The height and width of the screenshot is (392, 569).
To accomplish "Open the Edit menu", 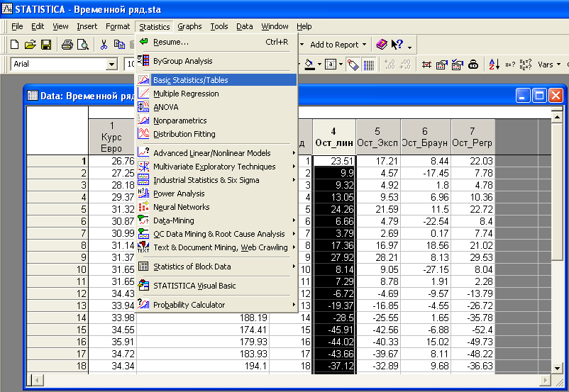I will [38, 26].
